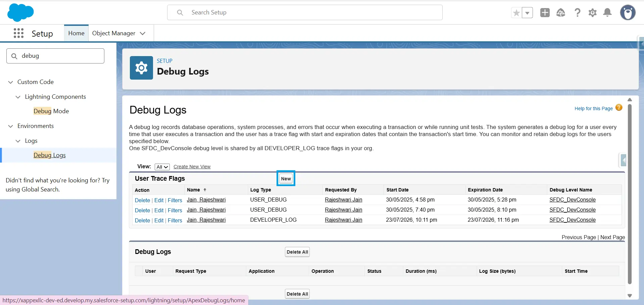Click the vertical scrollbar thumb
Screen dimensions: 644x305
[x=630, y=194]
